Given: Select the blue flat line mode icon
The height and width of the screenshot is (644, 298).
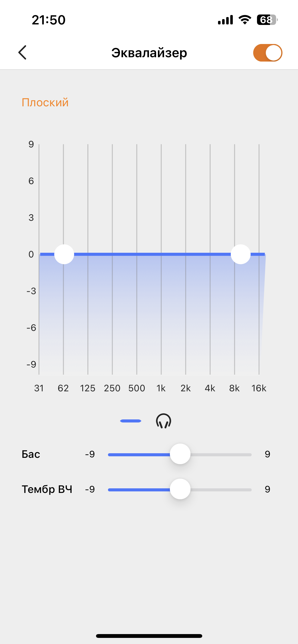Looking at the screenshot, I should (131, 421).
